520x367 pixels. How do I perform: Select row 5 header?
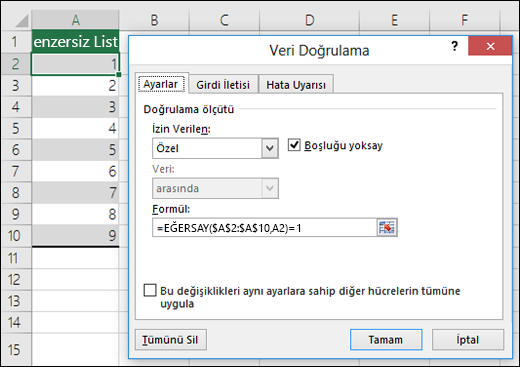tap(16, 128)
